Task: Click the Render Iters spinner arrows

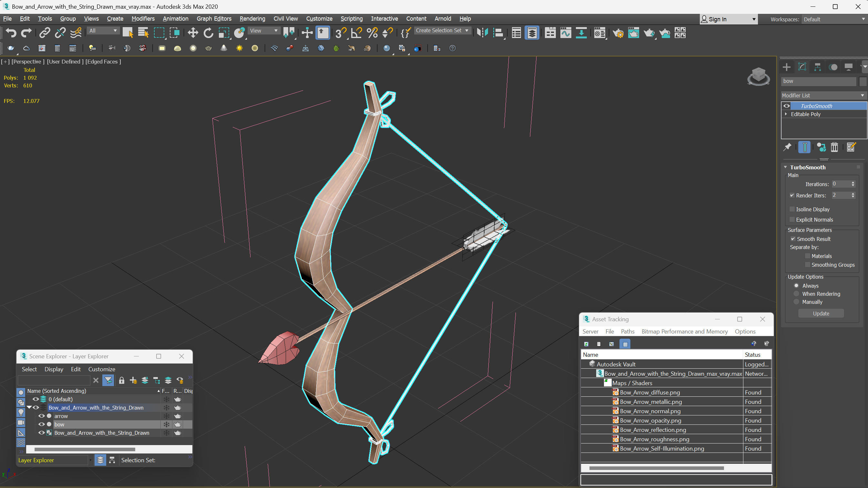Action: click(x=853, y=195)
